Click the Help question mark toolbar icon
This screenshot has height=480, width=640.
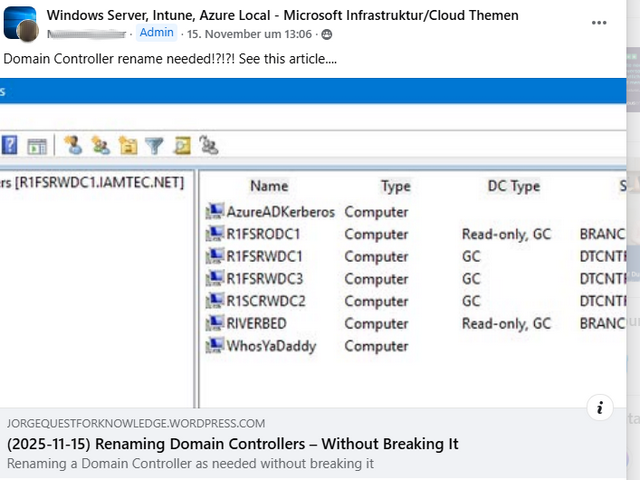point(10,145)
